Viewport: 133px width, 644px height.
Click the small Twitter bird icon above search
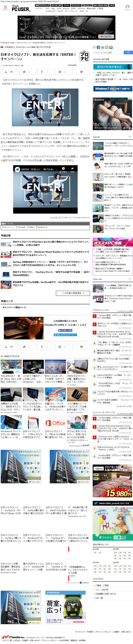pos(103,47)
